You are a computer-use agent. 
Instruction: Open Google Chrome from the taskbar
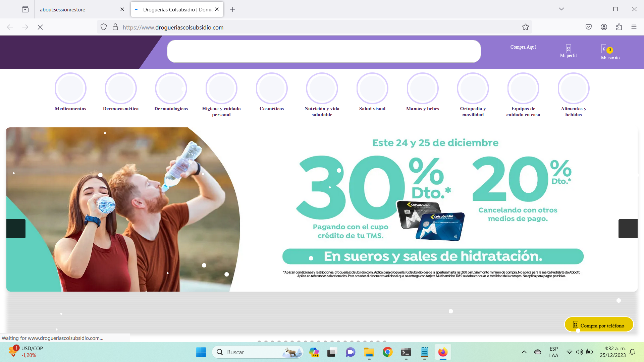coord(387,352)
